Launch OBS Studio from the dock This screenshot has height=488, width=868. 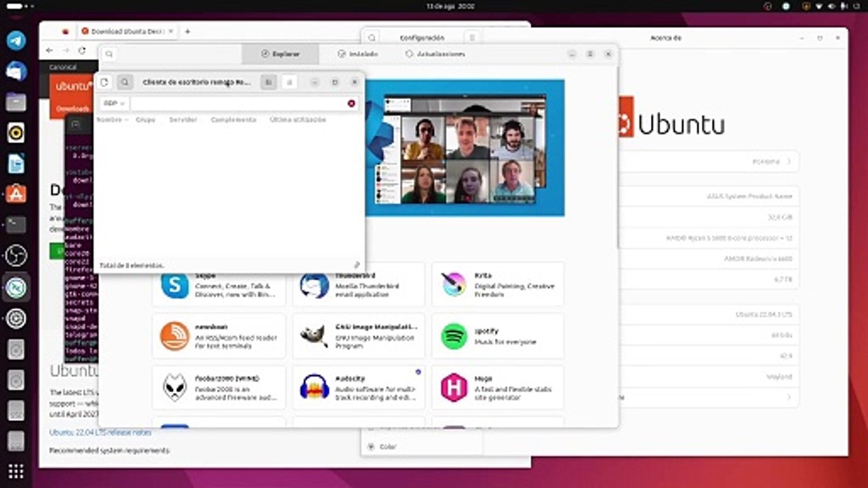(x=16, y=256)
